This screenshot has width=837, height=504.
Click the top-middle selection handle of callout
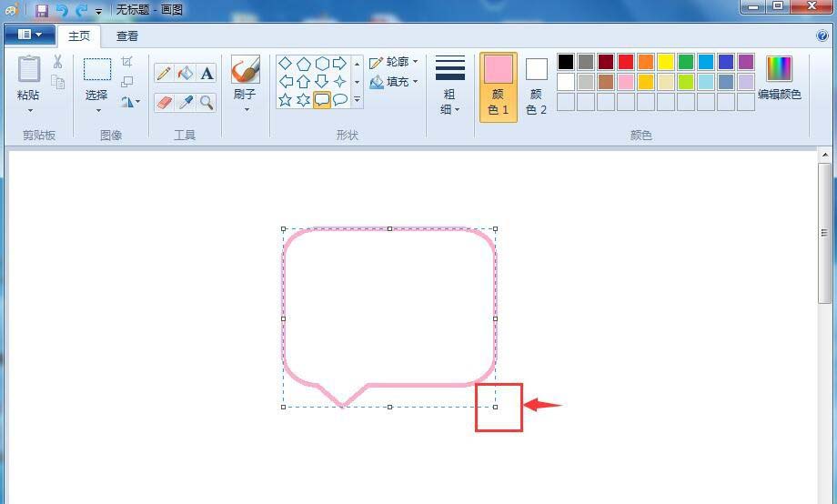click(389, 228)
